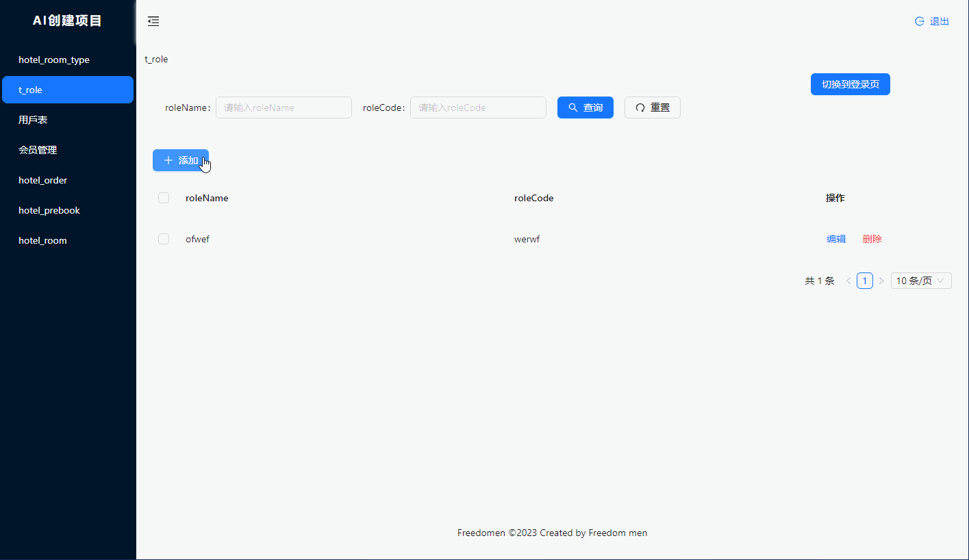Select page 1 in pagination

click(x=865, y=281)
